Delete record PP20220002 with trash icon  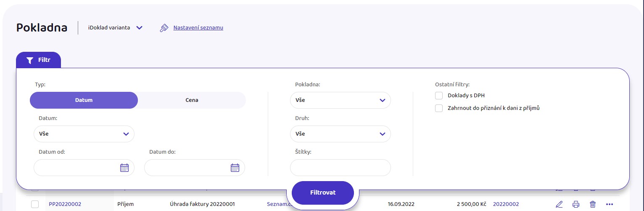click(x=593, y=204)
